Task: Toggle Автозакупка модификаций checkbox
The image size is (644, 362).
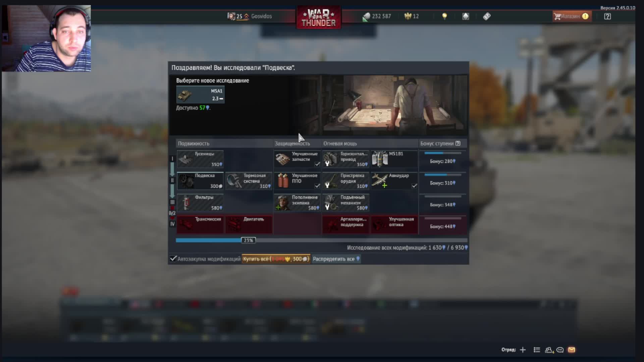Action: point(173,259)
